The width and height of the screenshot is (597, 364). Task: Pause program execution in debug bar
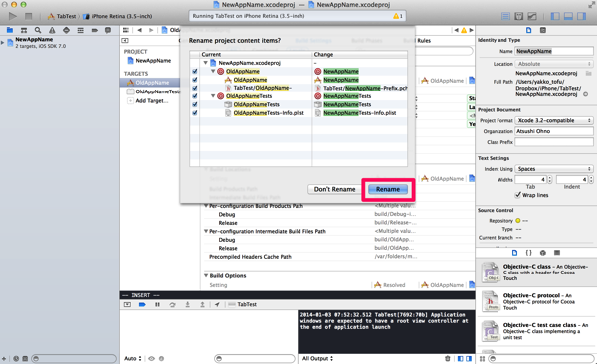click(157, 304)
